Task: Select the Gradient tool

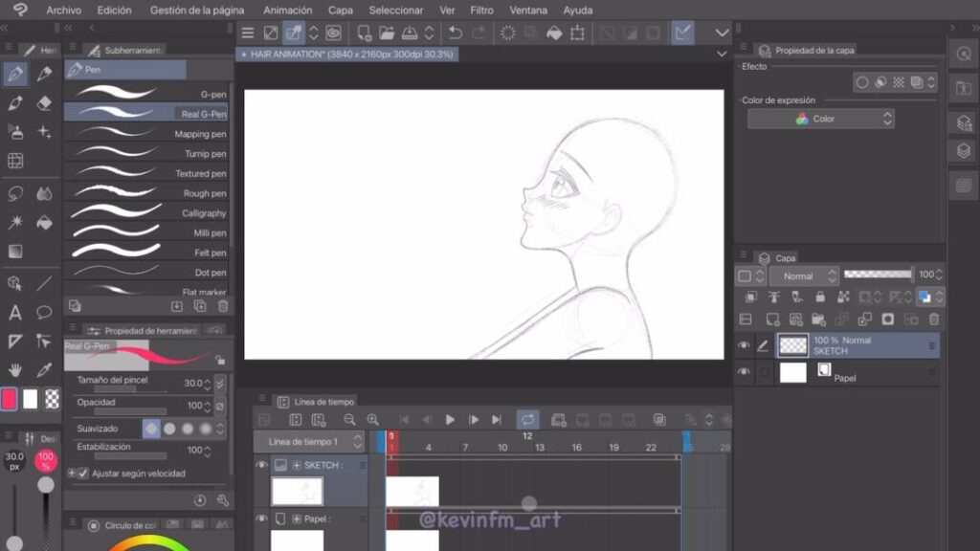Action: (x=15, y=252)
